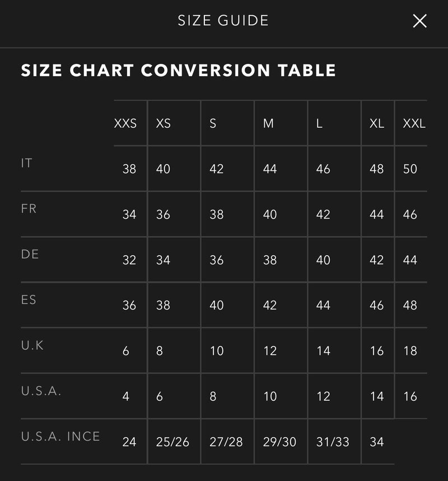Close the size guide panel
Image resolution: width=448 pixels, height=481 pixels.
(419, 21)
